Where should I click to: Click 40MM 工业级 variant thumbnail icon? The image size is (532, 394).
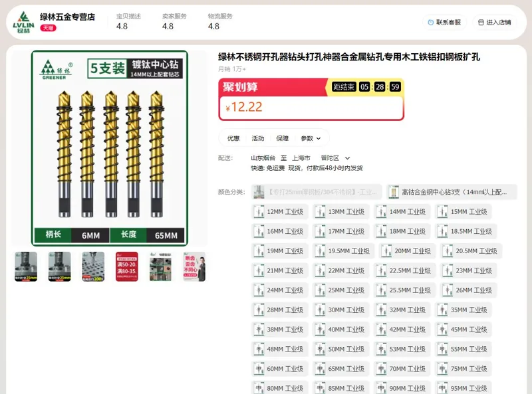point(320,330)
